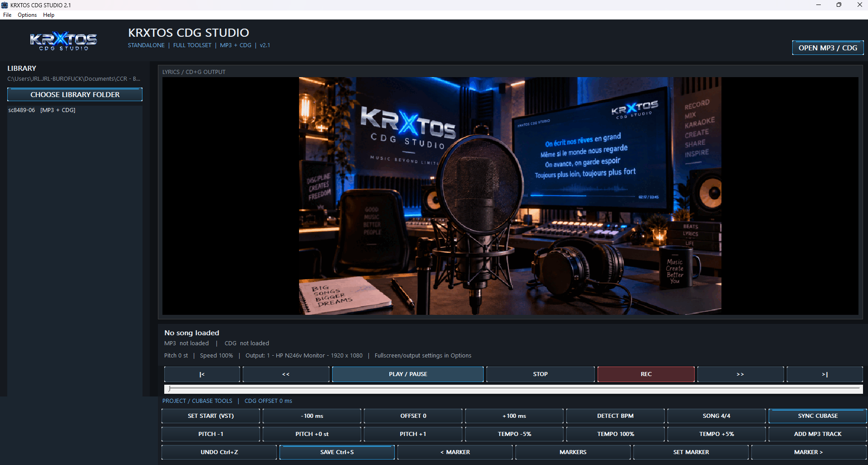Click the library path text under LIBRARY

click(74, 79)
